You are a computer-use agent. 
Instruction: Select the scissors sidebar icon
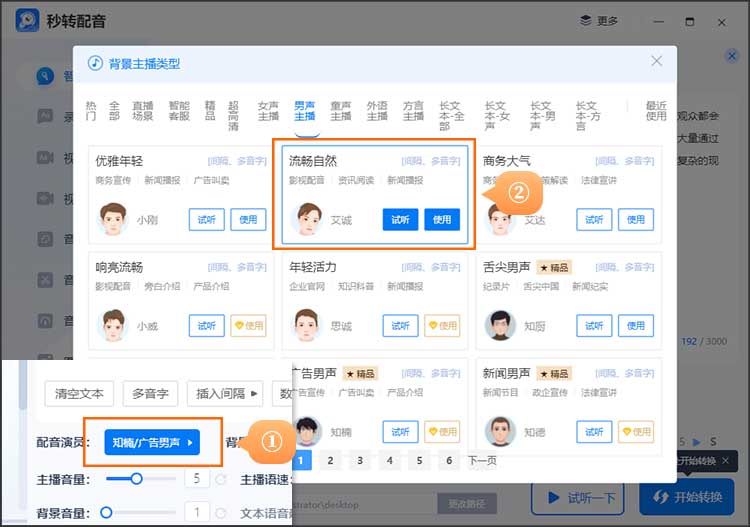45,279
